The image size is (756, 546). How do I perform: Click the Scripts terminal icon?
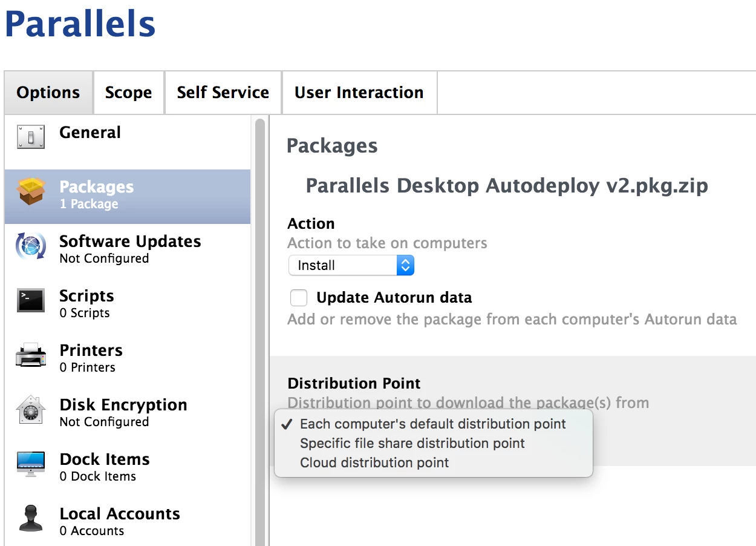(30, 300)
